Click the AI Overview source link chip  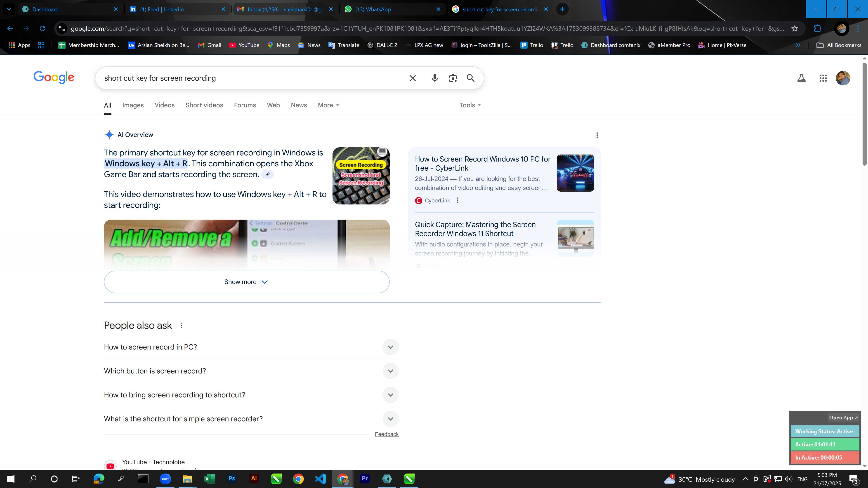pyautogui.click(x=268, y=174)
